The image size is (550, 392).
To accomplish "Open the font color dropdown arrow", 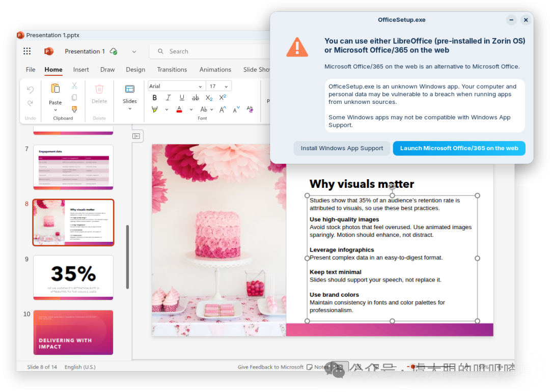I will [x=191, y=109].
